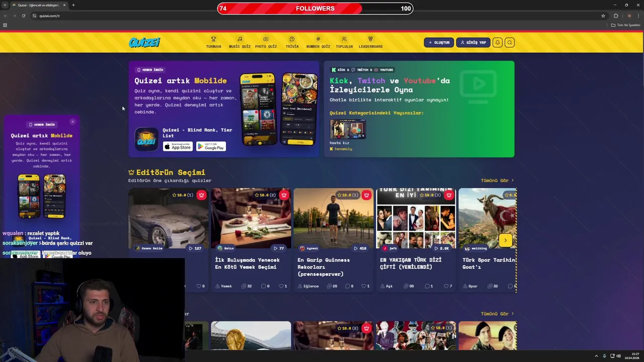This screenshot has width=644, height=362.
Task: Click the 10.0 (1) rating on the Guinness card
Action: pyautogui.click(x=348, y=195)
